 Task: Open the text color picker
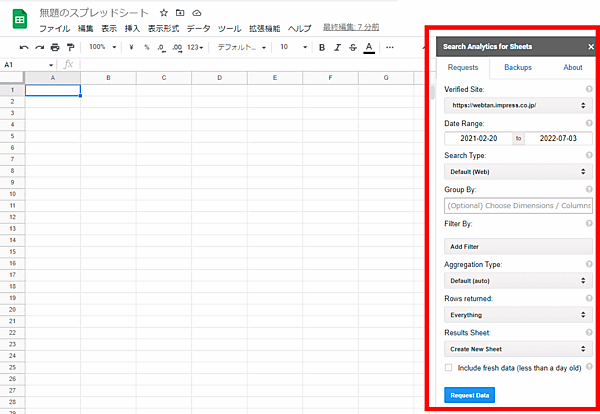click(x=369, y=47)
